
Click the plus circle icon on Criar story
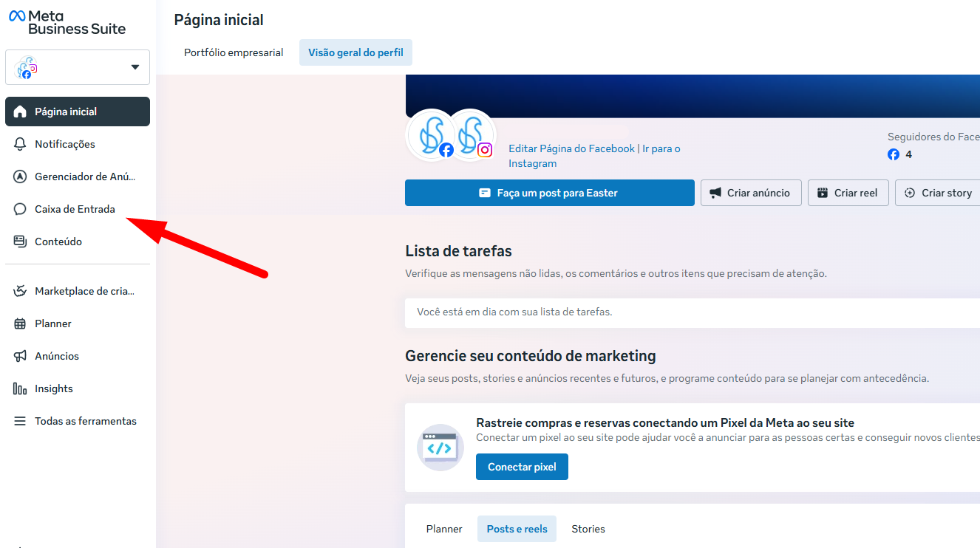coord(910,193)
